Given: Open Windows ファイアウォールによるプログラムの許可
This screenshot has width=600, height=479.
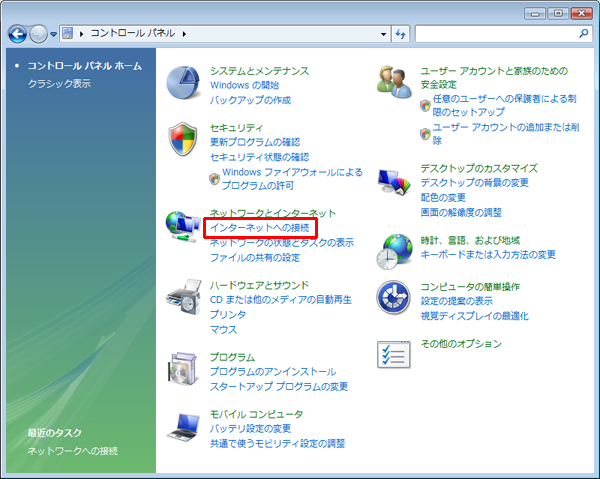Looking at the screenshot, I should (292, 179).
